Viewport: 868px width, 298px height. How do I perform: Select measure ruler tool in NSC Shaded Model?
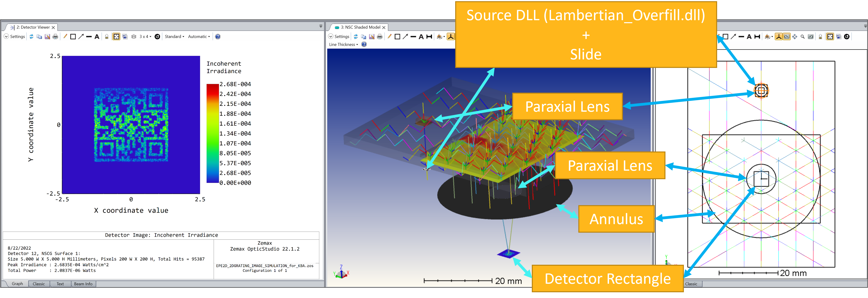coord(429,36)
